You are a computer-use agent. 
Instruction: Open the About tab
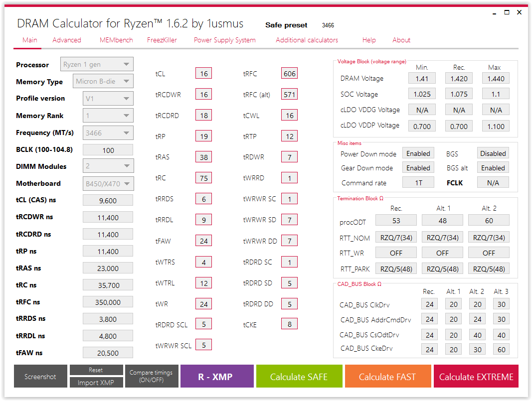(x=401, y=40)
